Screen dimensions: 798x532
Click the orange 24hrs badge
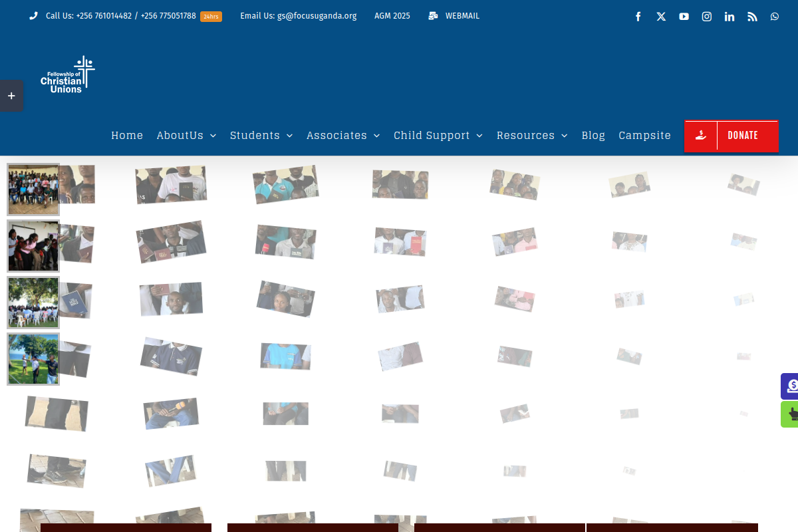pyautogui.click(x=211, y=17)
